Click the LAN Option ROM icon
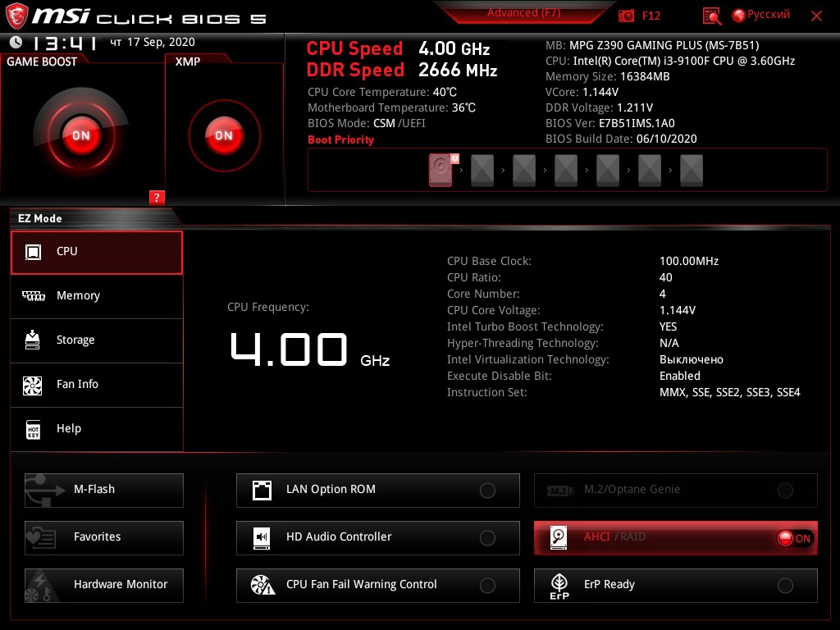Image resolution: width=840 pixels, height=630 pixels. click(x=262, y=491)
